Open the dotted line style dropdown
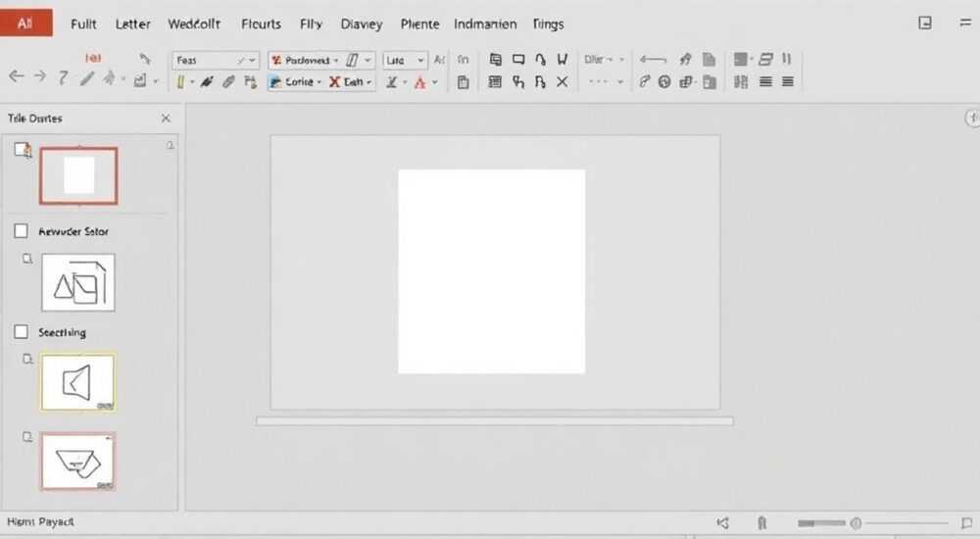The width and height of the screenshot is (980, 539). pyautogui.click(x=605, y=82)
